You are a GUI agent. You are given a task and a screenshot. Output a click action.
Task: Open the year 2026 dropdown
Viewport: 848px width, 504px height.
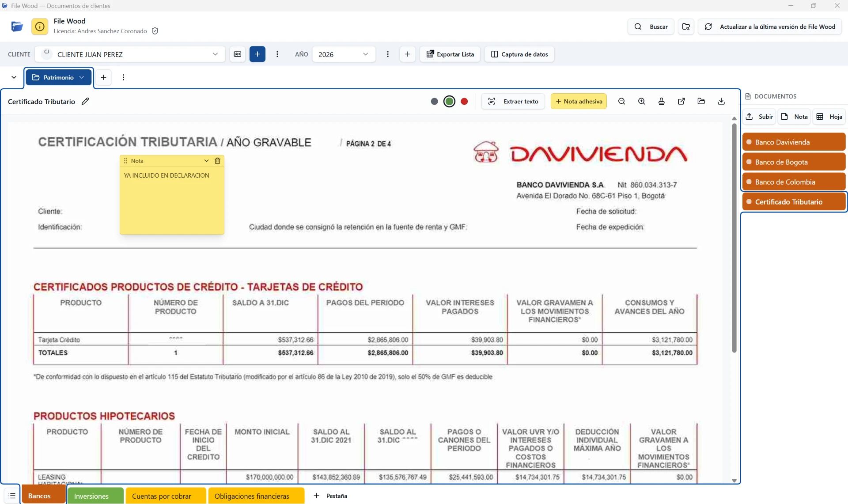coord(344,54)
